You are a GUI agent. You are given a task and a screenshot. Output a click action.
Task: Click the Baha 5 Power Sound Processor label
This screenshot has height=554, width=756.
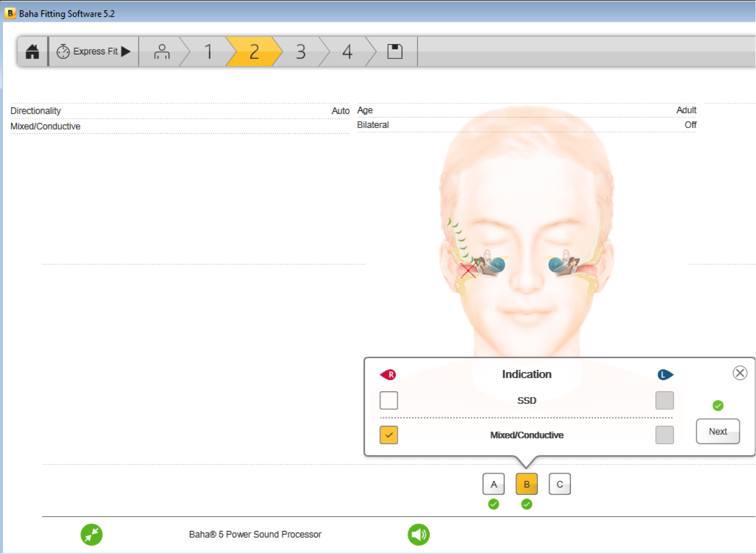point(255,534)
